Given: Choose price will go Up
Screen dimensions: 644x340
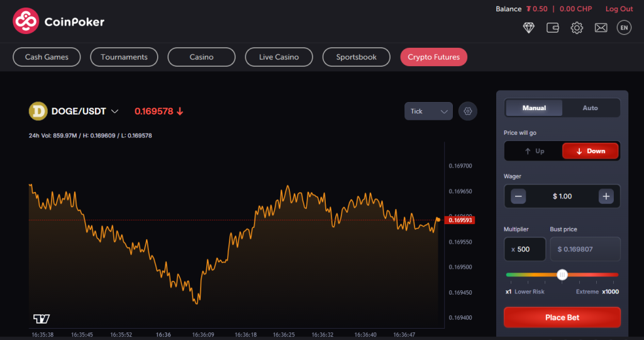Looking at the screenshot, I should coord(534,151).
